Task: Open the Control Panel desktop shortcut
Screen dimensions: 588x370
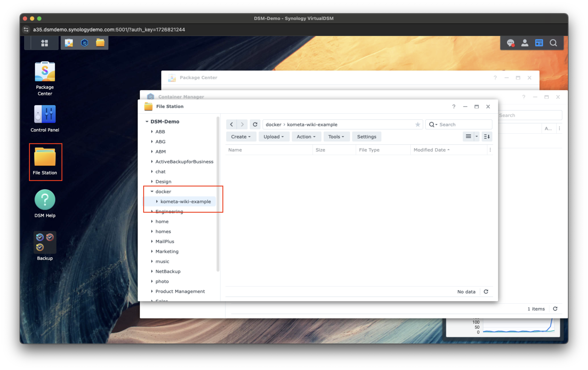Action: (45, 119)
